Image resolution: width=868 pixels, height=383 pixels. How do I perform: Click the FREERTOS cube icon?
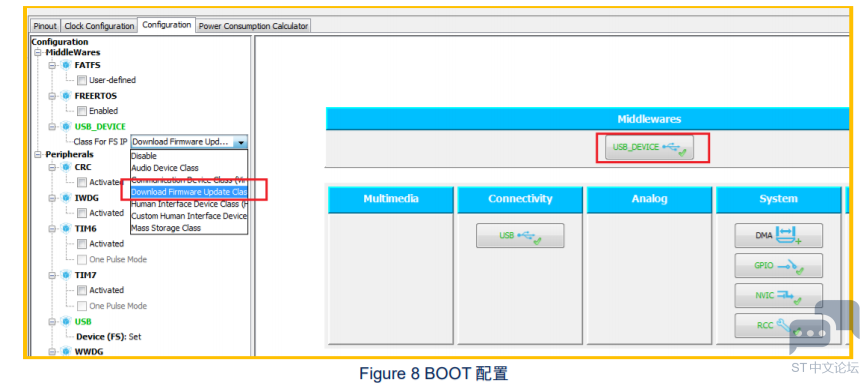tap(66, 96)
